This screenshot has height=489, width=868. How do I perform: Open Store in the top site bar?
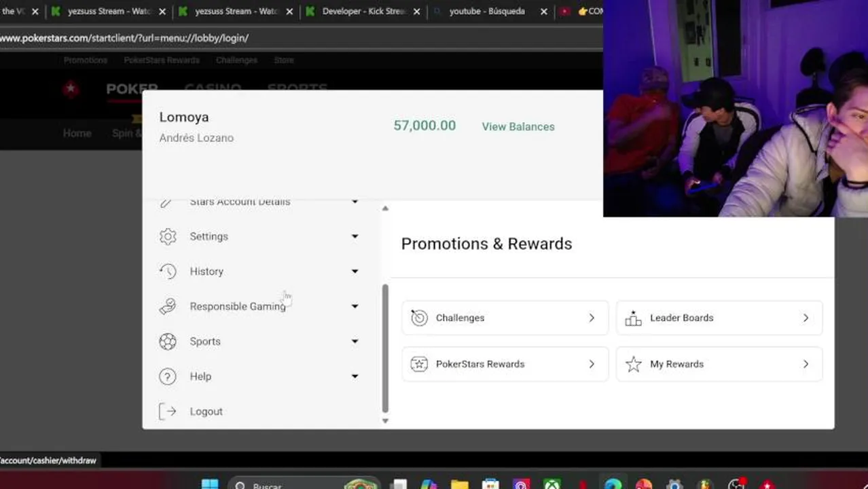click(x=284, y=60)
